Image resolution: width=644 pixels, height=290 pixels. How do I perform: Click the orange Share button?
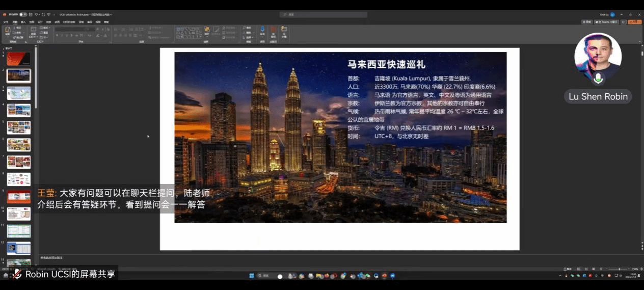click(x=635, y=22)
